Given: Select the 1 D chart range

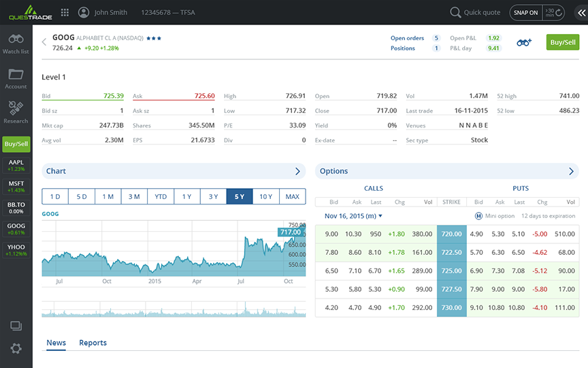Looking at the screenshot, I should point(55,196).
